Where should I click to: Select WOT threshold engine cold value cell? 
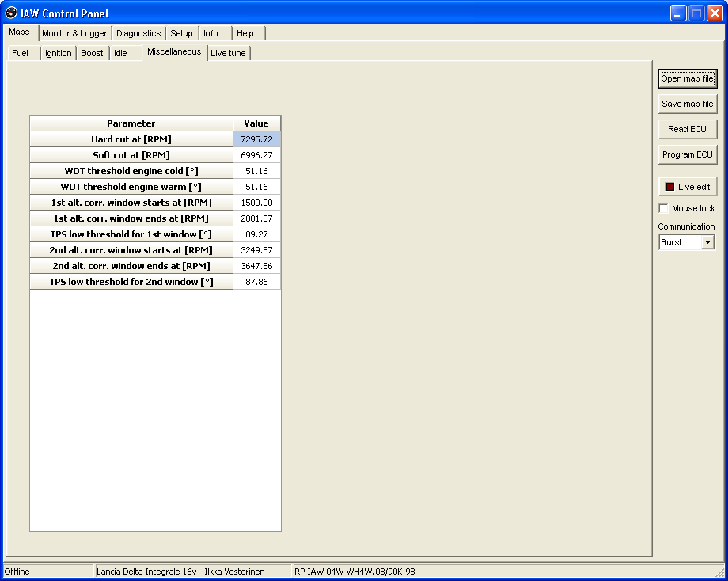coord(256,171)
